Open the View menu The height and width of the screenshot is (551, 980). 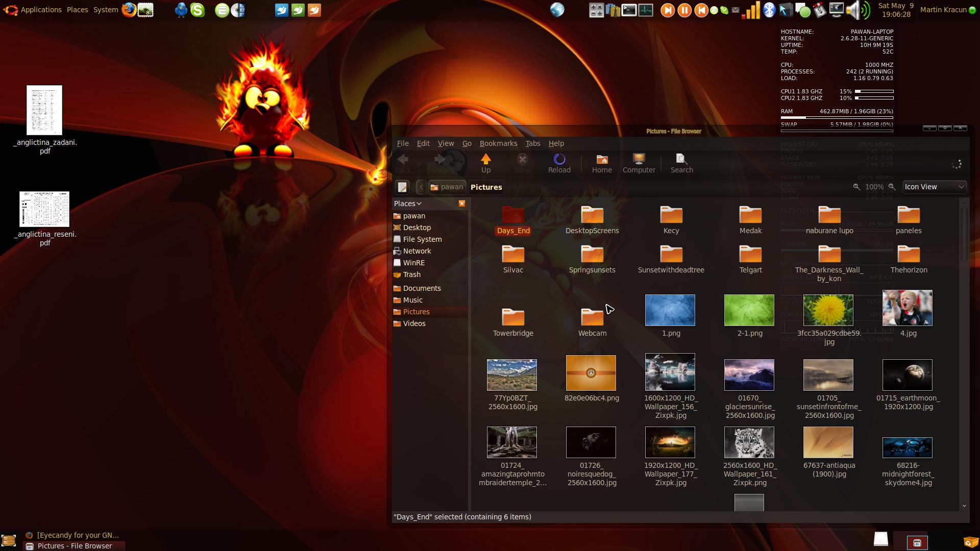pyautogui.click(x=446, y=143)
